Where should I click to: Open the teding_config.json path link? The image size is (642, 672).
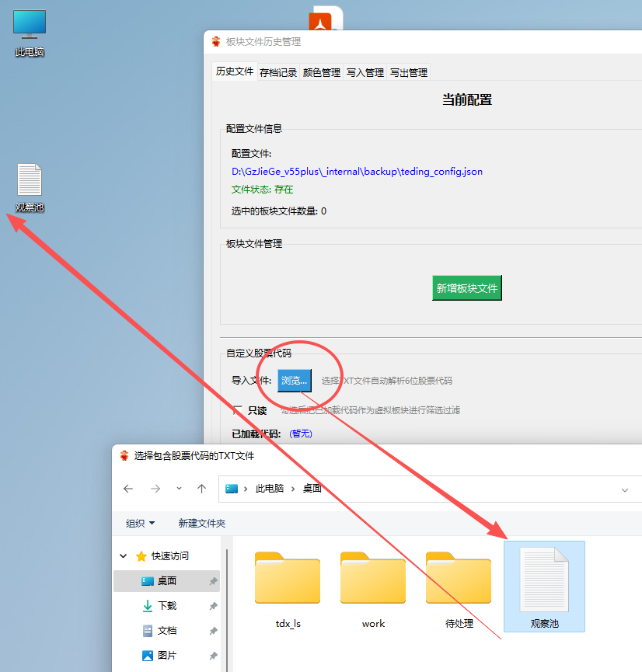(x=357, y=172)
